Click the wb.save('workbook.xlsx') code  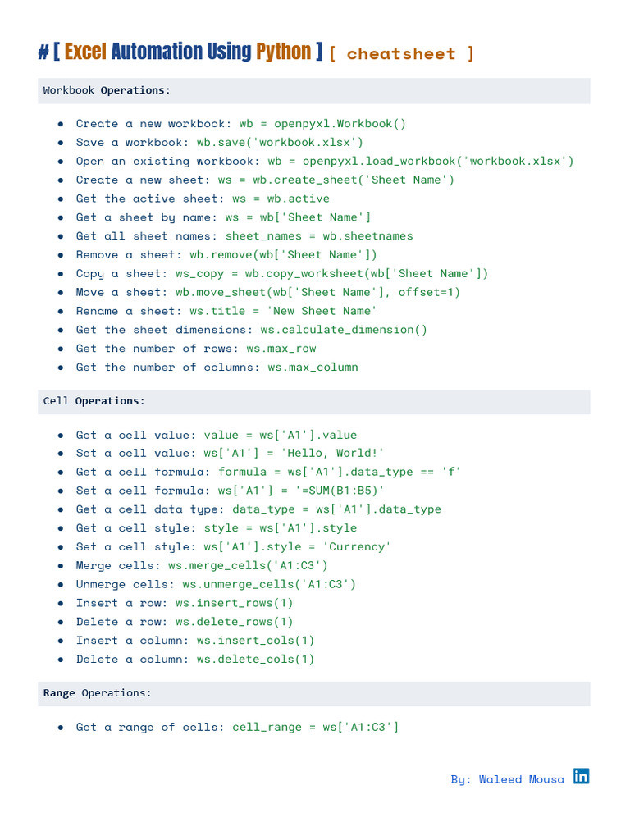point(280,143)
